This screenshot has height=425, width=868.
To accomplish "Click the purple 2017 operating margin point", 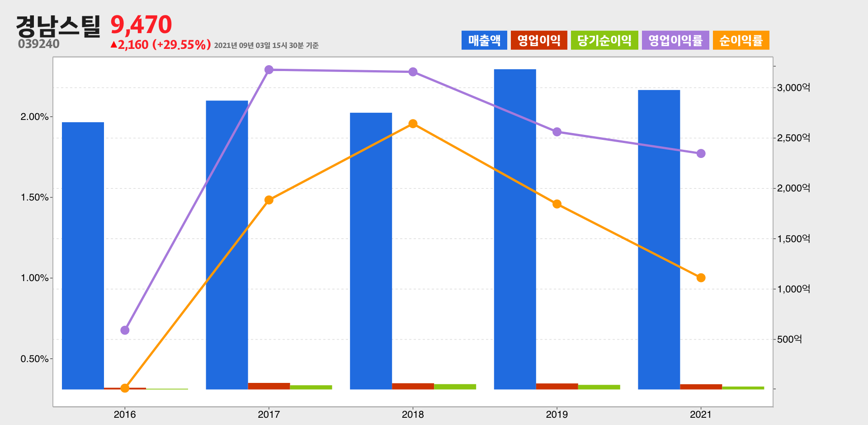I will click(269, 70).
